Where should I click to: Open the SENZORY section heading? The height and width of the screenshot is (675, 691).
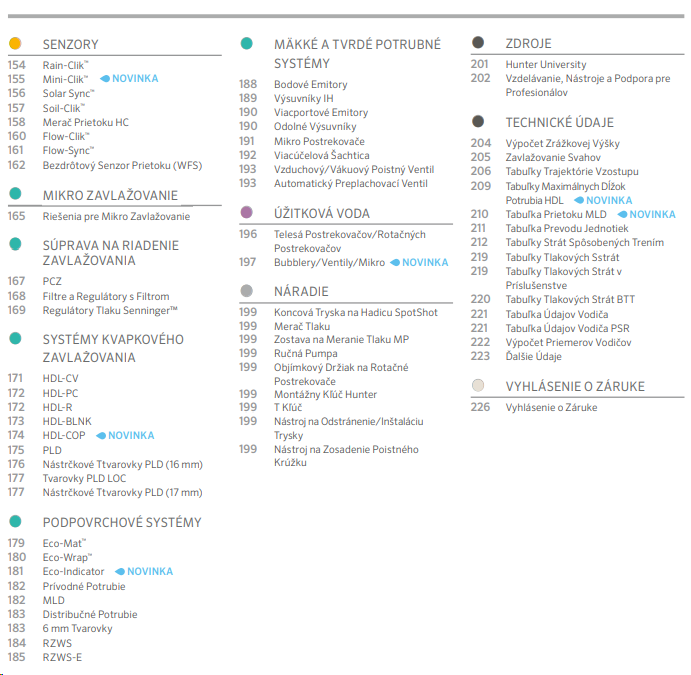tap(71, 45)
